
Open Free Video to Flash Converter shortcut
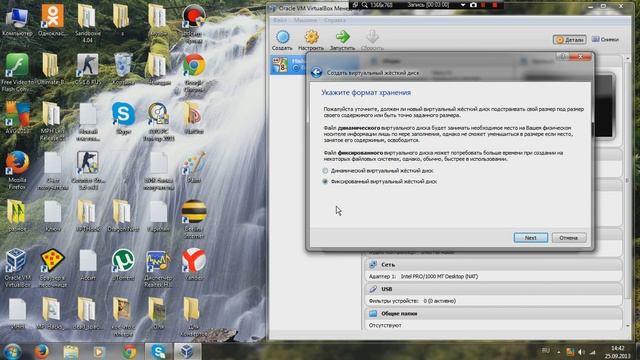(x=17, y=72)
